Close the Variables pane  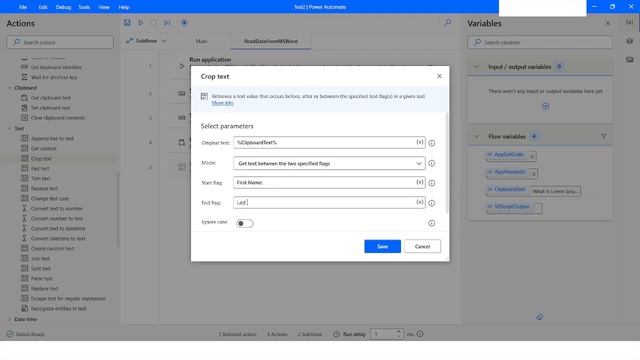608,23
